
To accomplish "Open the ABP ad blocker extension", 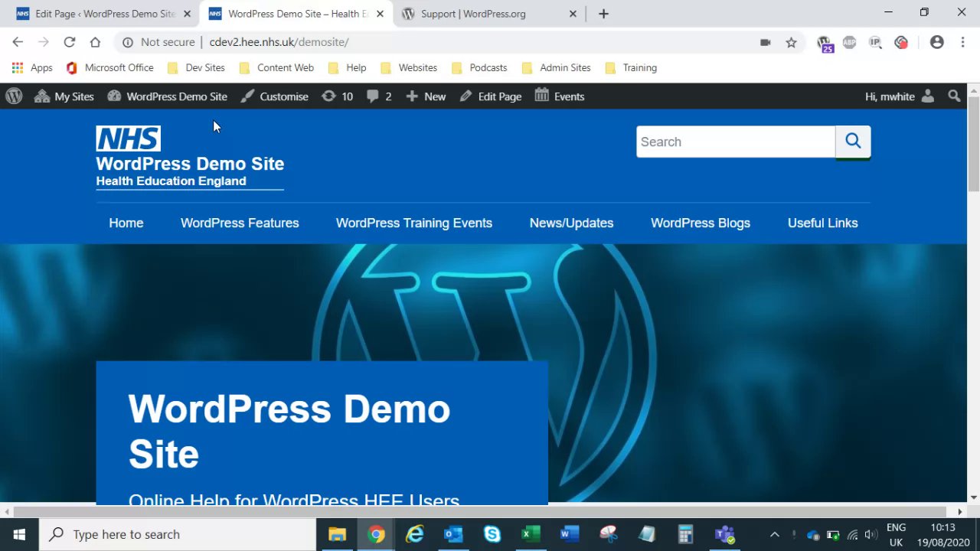I will (849, 43).
